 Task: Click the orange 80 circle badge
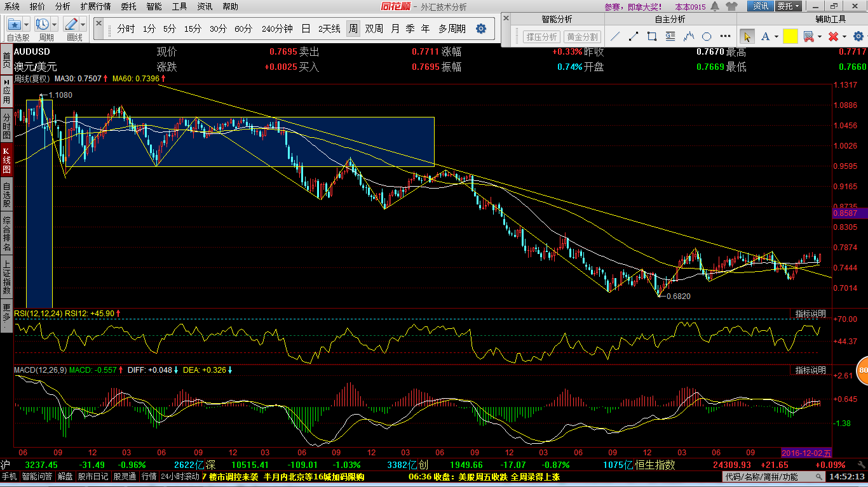(x=862, y=370)
